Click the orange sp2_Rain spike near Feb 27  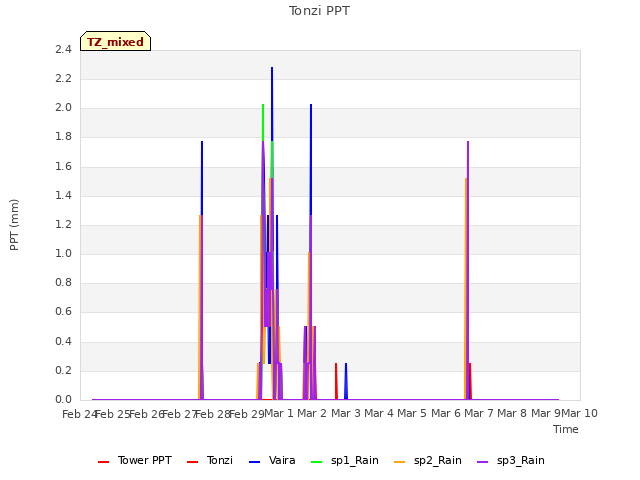point(200,306)
